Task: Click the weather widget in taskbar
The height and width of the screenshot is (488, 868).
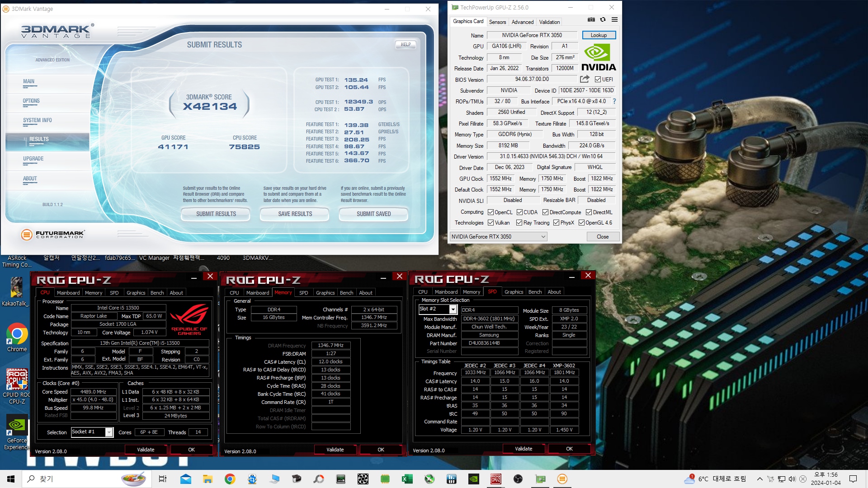Action: pyautogui.click(x=715, y=479)
